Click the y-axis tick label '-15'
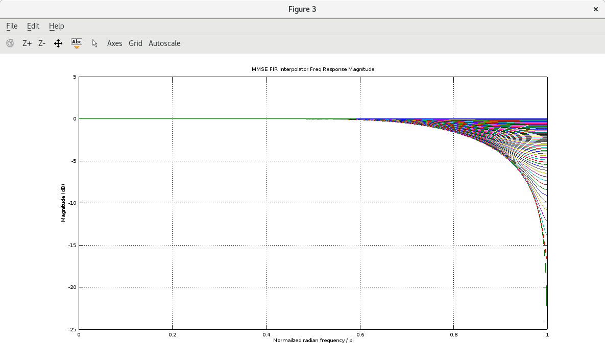The image size is (605, 364). pos(72,245)
